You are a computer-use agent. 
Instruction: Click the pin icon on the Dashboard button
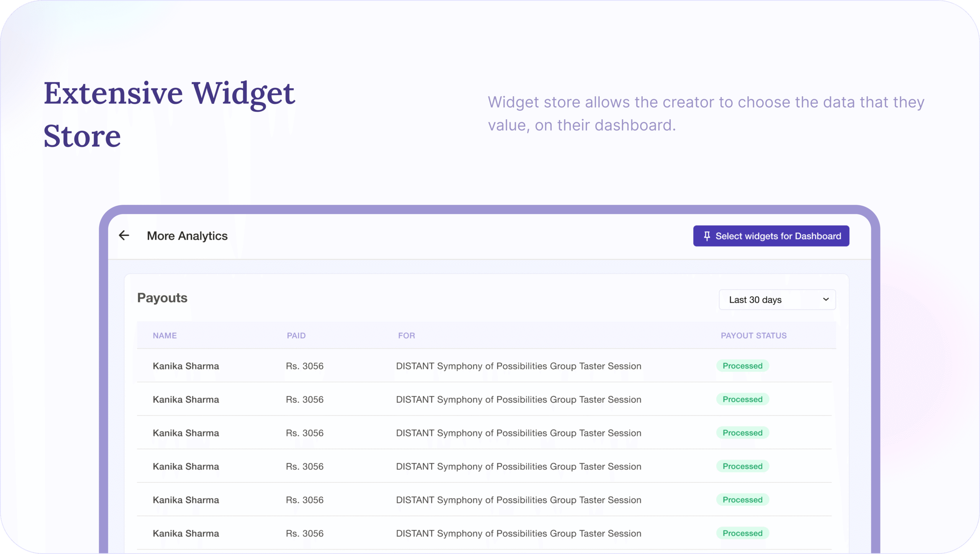pos(707,236)
